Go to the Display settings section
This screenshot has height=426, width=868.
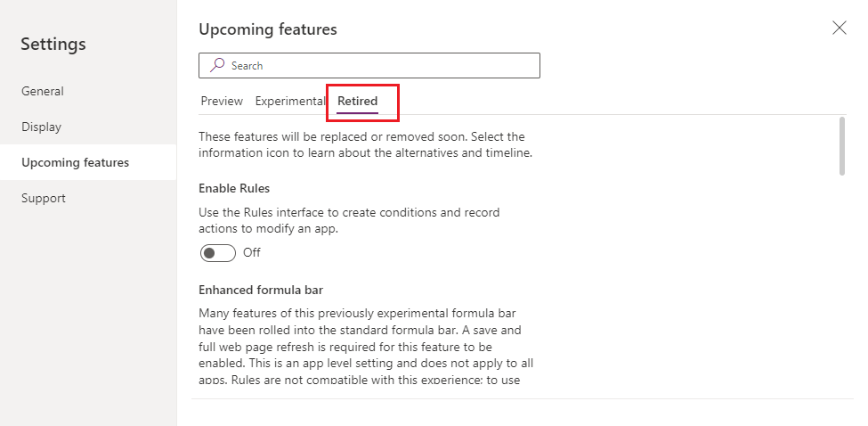(42, 127)
